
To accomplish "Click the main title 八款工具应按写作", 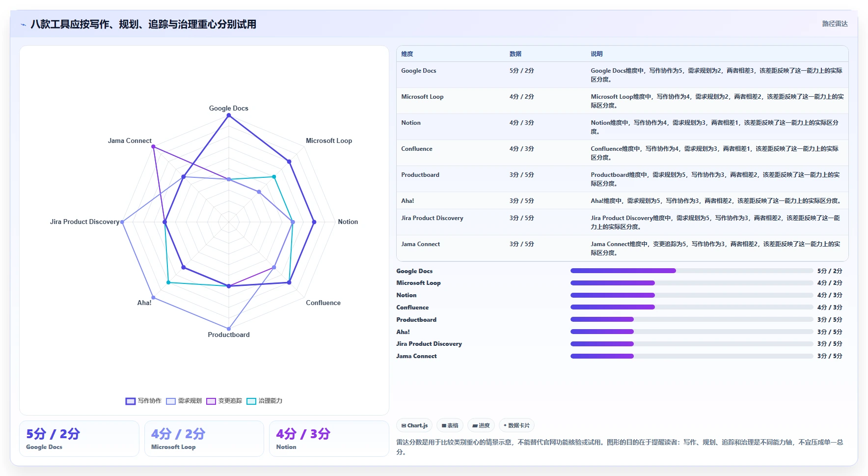I will (143, 24).
